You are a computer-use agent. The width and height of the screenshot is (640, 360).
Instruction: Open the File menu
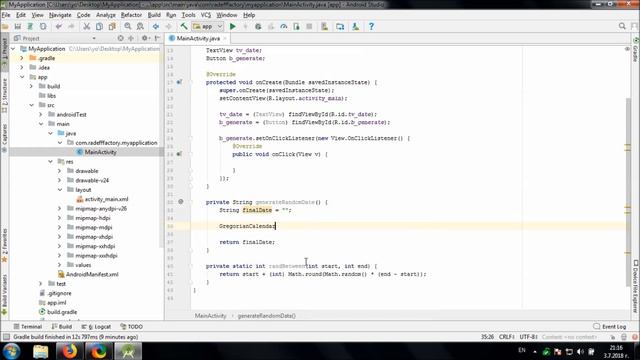point(6,15)
